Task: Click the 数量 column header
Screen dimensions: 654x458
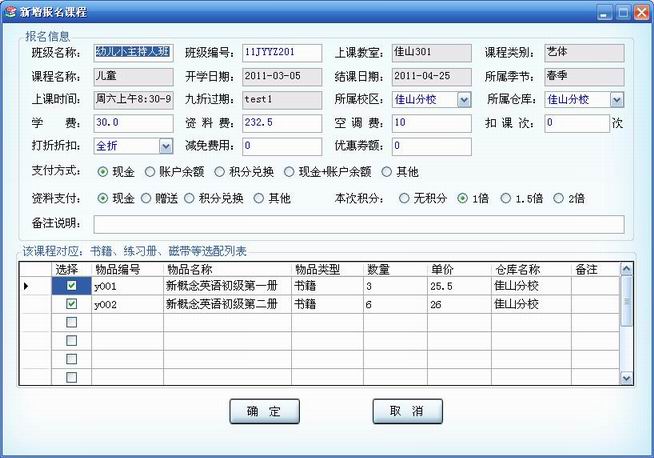Action: (x=395, y=269)
